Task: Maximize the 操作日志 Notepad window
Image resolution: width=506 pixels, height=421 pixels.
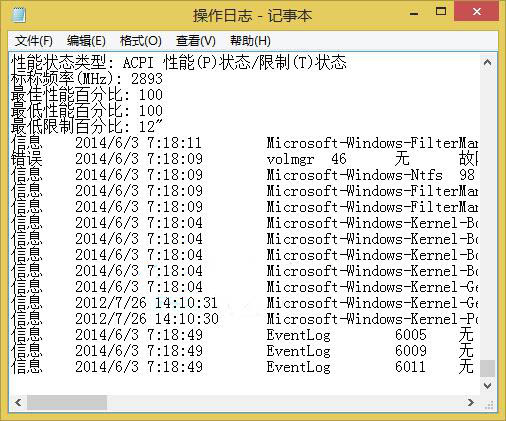Action: [441, 12]
